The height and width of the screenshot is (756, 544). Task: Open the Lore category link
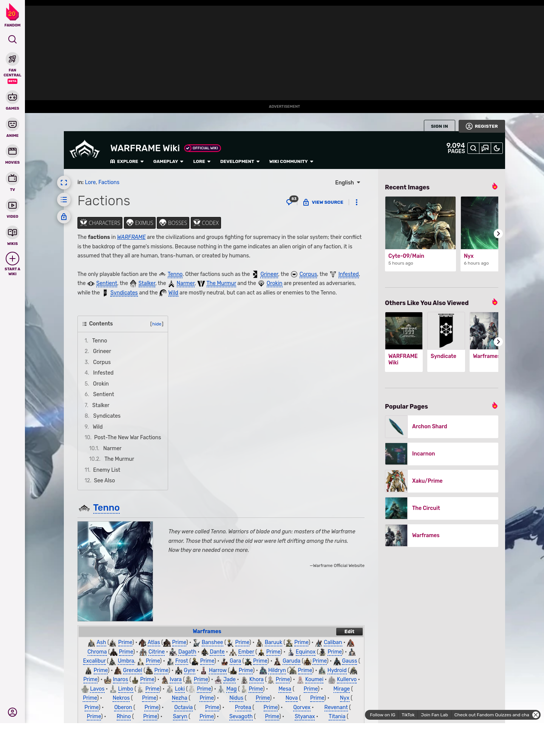pos(90,182)
